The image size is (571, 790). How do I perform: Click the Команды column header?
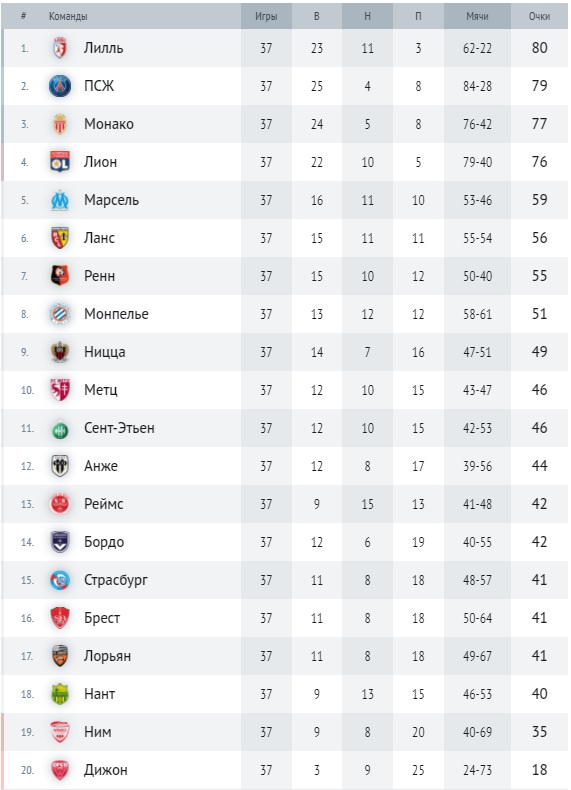[x=68, y=16]
